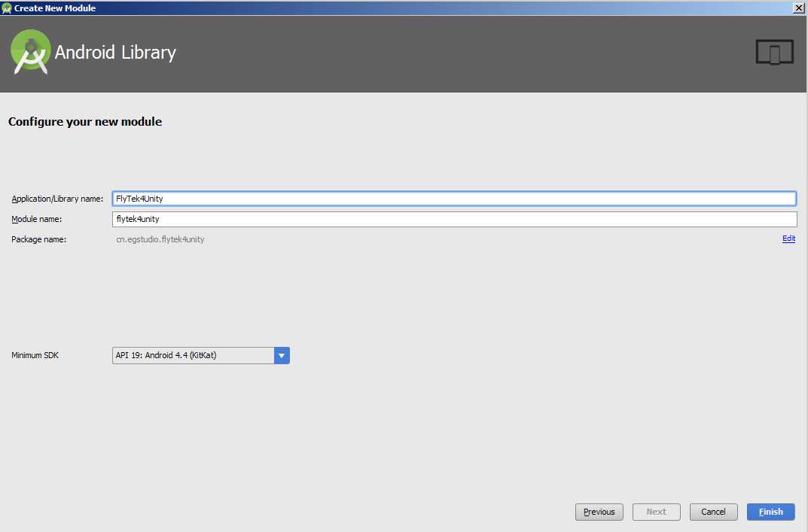Click the Finish button

pos(770,512)
